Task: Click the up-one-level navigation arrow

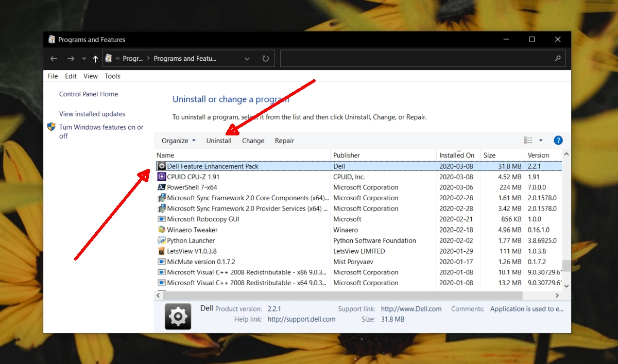Action: [95, 58]
